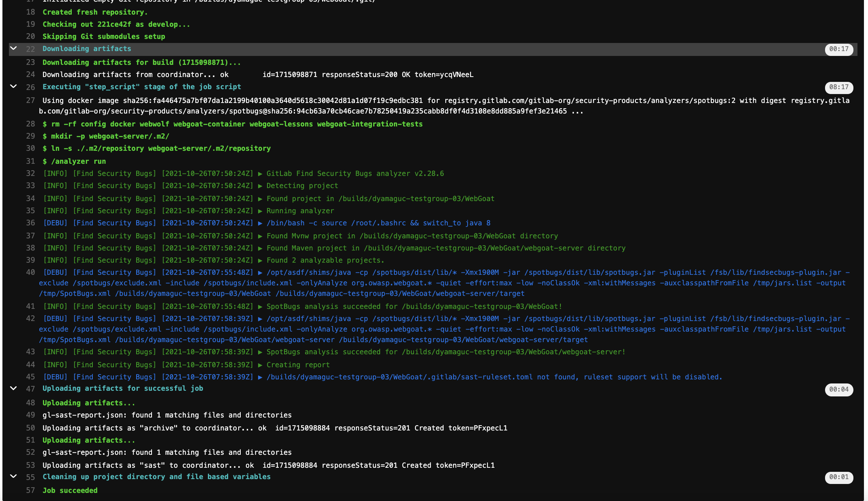Click the Job succeeded log line
Viewport: 868px width, 501px height.
pos(70,490)
